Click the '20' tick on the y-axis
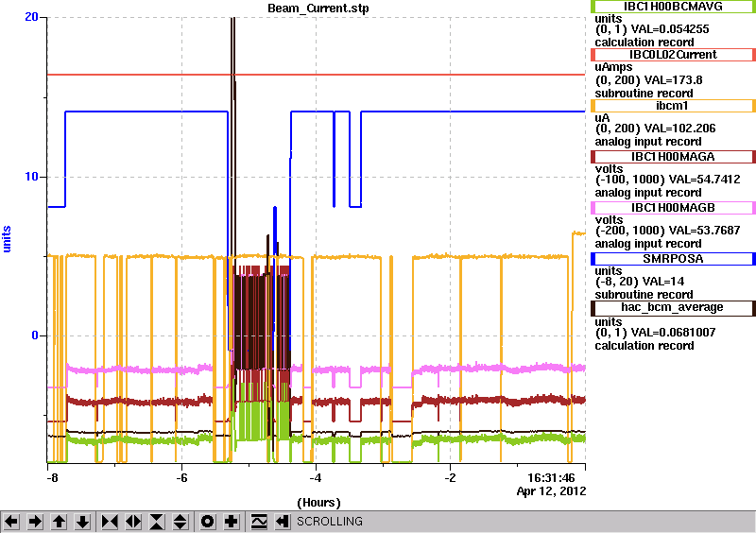The width and height of the screenshot is (756, 533). 31,17
